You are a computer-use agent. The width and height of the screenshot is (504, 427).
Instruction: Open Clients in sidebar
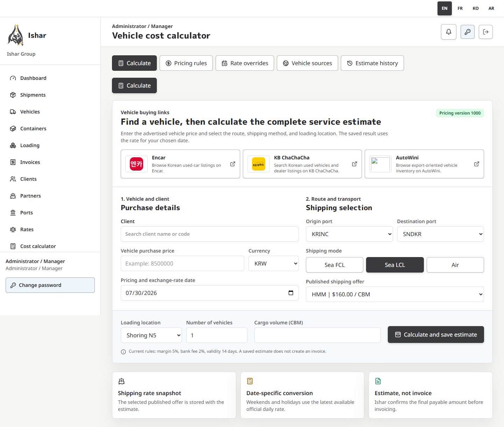[x=50, y=179]
